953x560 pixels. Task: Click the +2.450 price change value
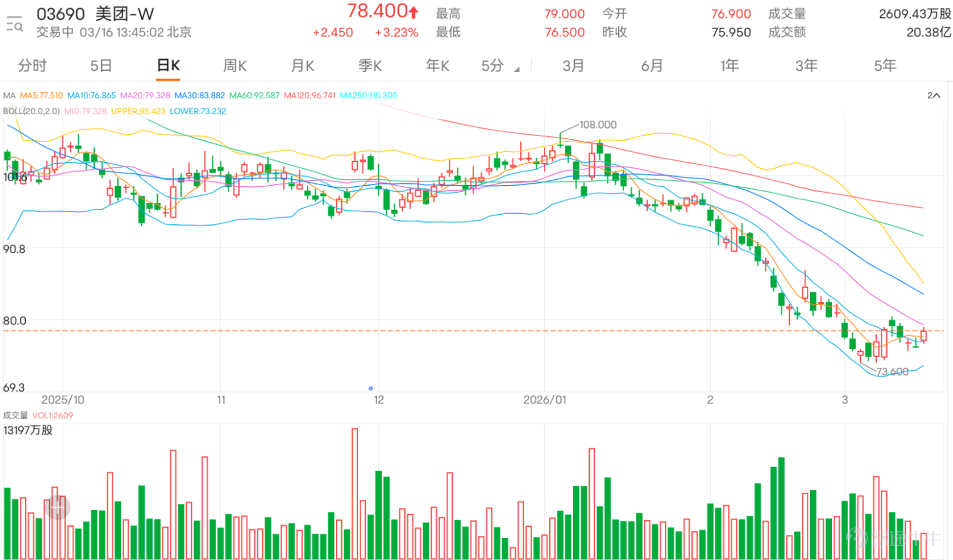tap(333, 33)
